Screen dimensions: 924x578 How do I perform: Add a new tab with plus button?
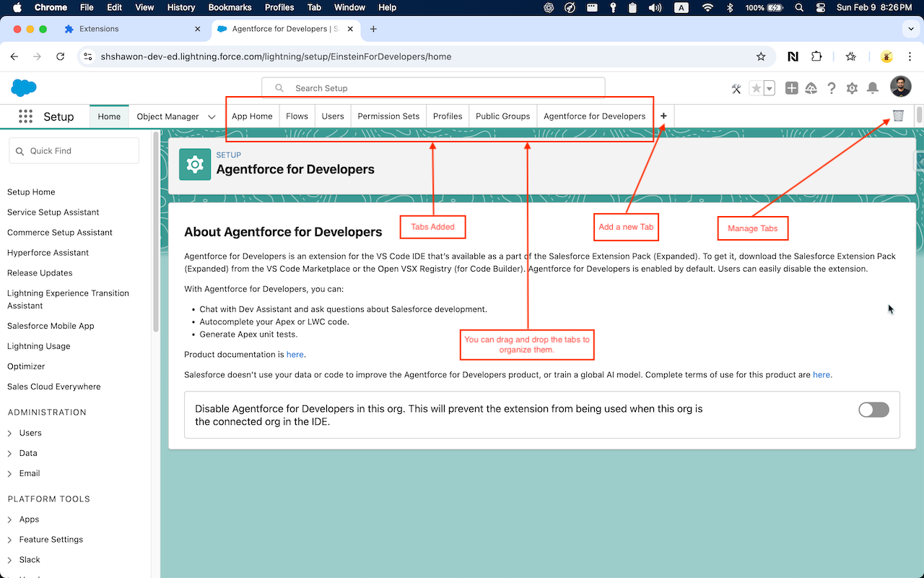[663, 116]
